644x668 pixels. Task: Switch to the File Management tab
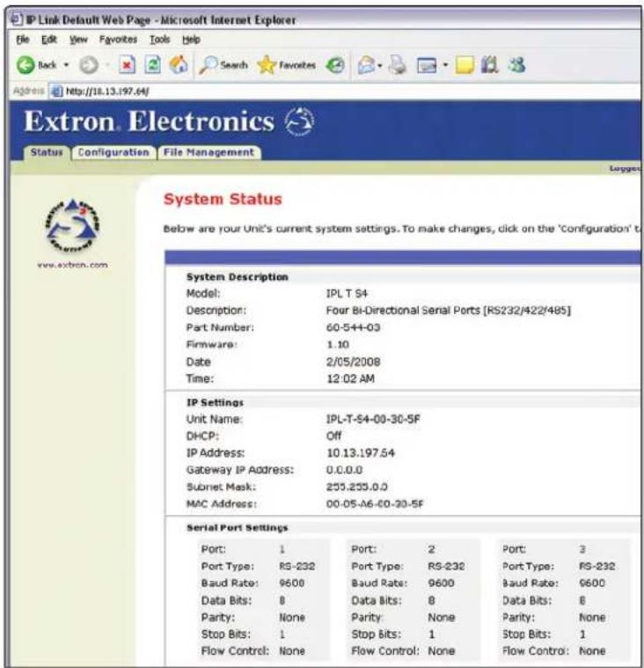[x=209, y=152]
